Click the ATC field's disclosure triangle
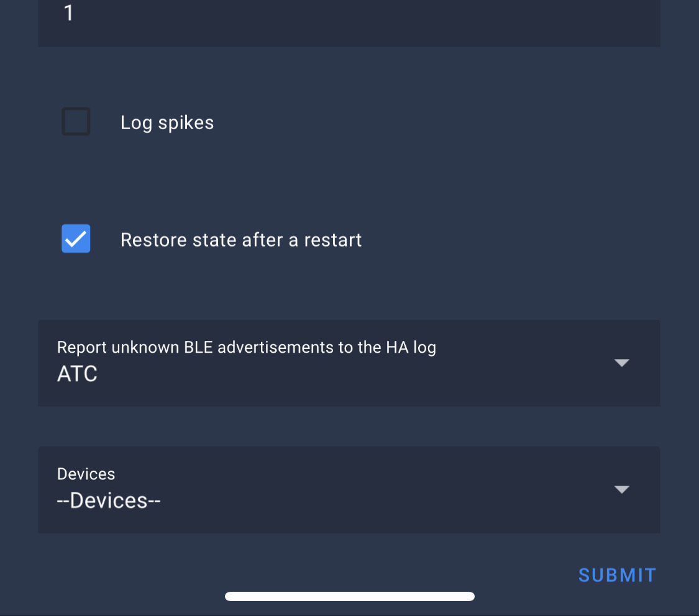This screenshot has width=699, height=616. pyautogui.click(x=621, y=363)
